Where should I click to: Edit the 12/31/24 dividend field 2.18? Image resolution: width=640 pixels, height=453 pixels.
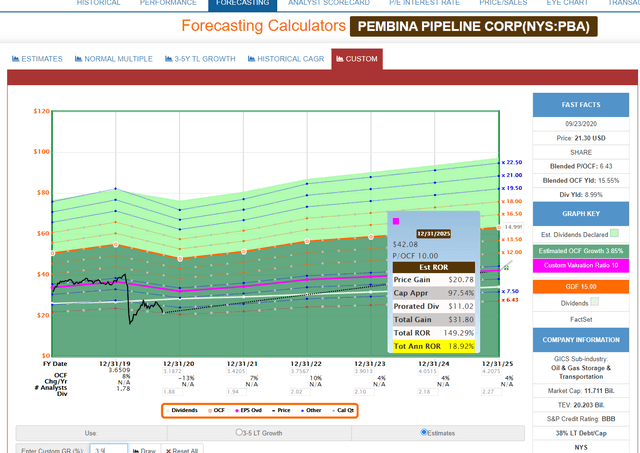tap(427, 392)
